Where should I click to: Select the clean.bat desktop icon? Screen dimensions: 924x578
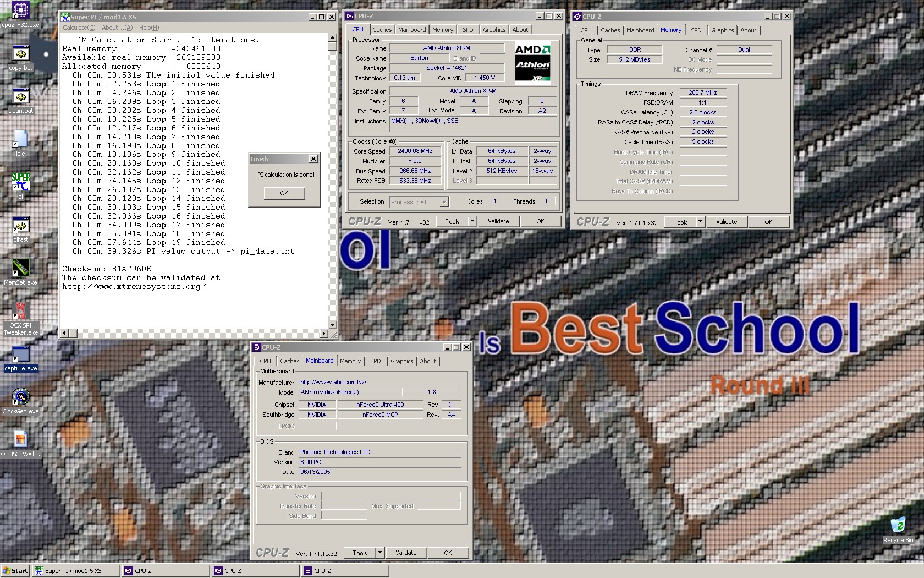click(20, 101)
